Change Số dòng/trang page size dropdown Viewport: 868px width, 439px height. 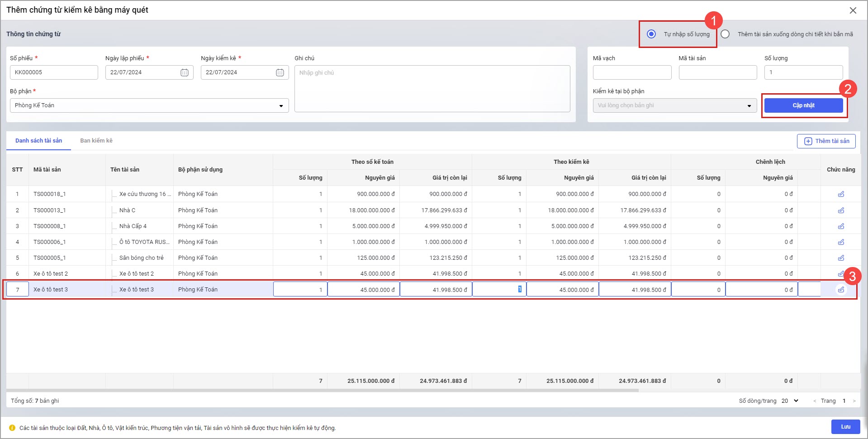click(x=790, y=401)
